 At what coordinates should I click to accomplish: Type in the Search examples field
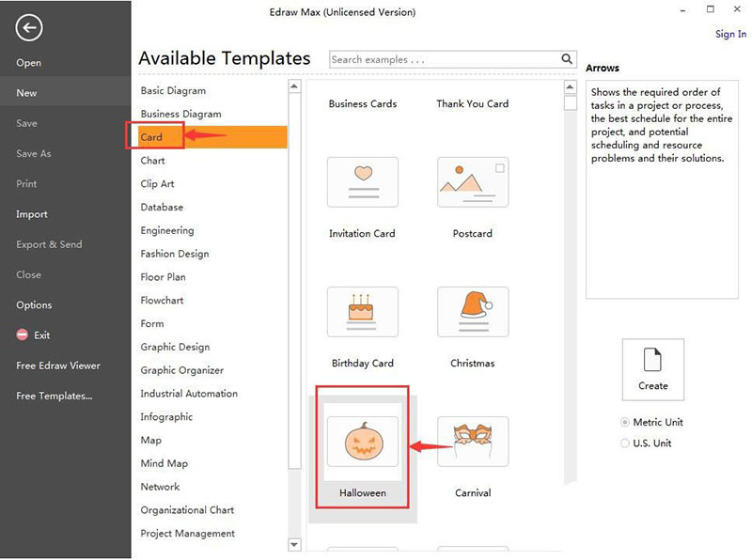(442, 59)
